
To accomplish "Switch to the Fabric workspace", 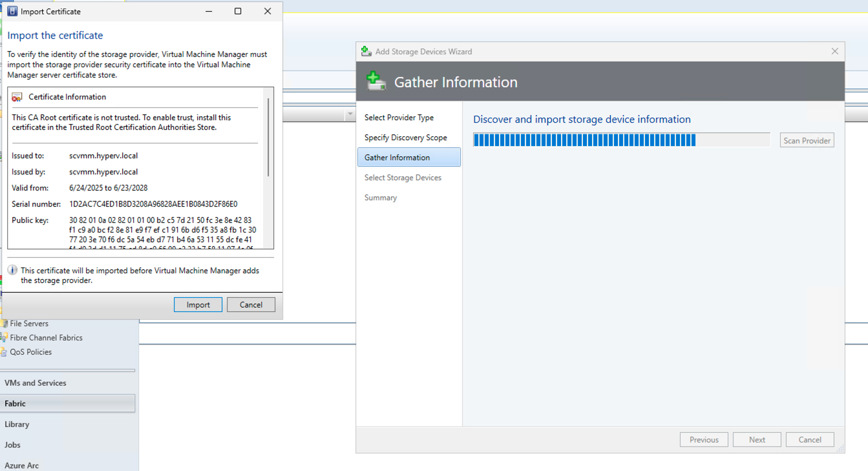I will (68, 404).
